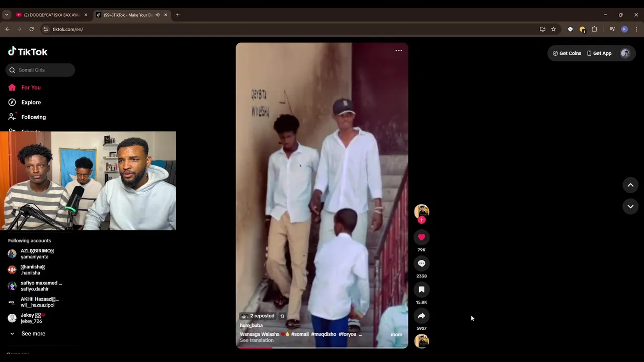Expand the caption with more
The image size is (644, 362).
click(x=396, y=334)
